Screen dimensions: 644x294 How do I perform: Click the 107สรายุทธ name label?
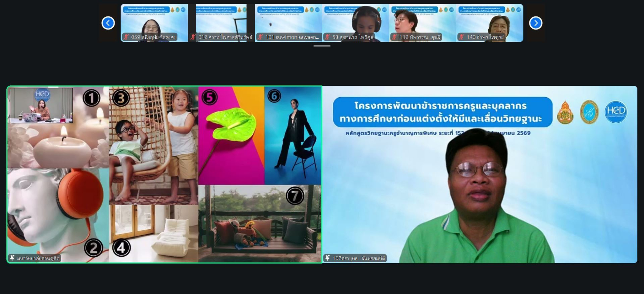358,258
